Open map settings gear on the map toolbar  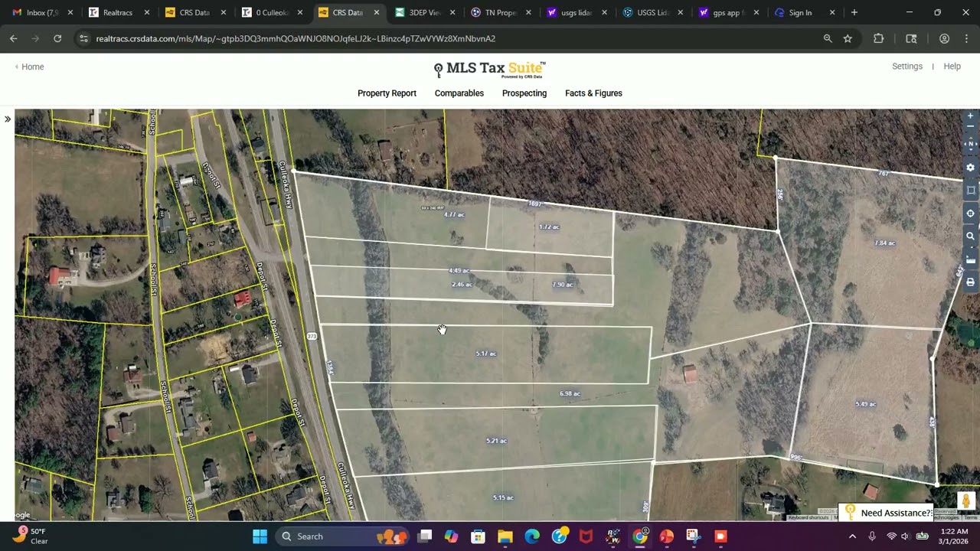970,168
